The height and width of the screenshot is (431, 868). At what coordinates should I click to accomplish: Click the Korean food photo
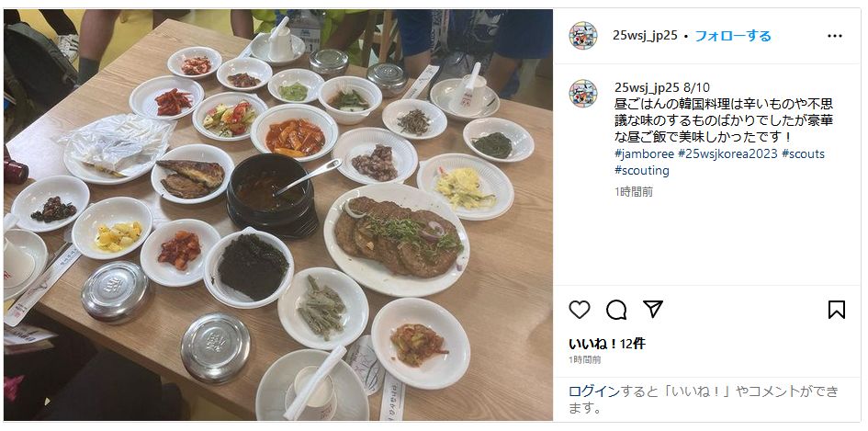coord(278,215)
